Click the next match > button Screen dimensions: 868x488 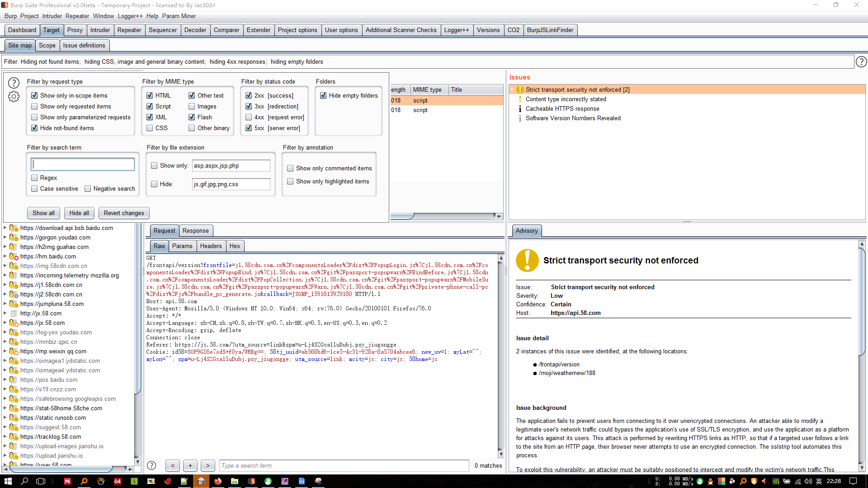click(x=208, y=466)
